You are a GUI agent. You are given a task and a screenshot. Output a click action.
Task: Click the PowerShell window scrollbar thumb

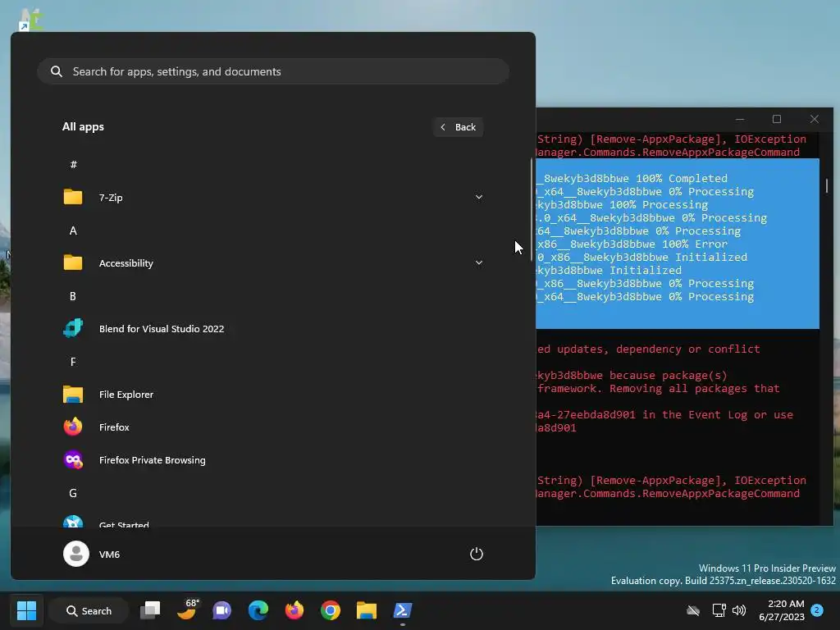click(827, 185)
